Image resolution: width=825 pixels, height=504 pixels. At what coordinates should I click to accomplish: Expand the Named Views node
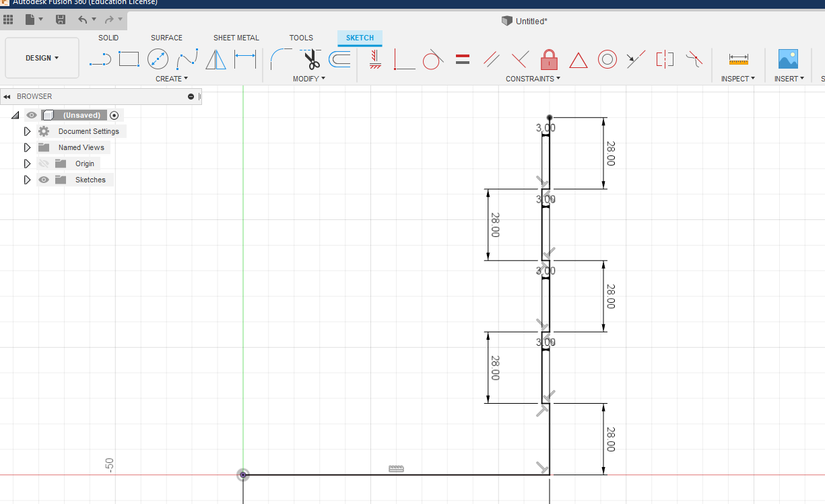point(27,147)
